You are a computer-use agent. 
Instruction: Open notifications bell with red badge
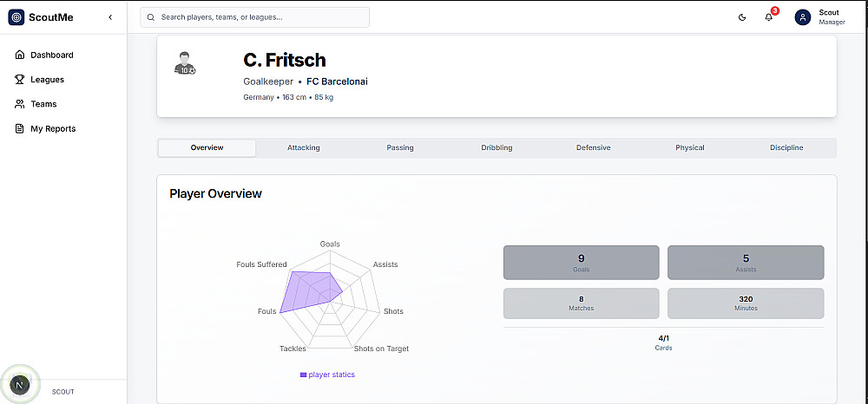tap(768, 17)
